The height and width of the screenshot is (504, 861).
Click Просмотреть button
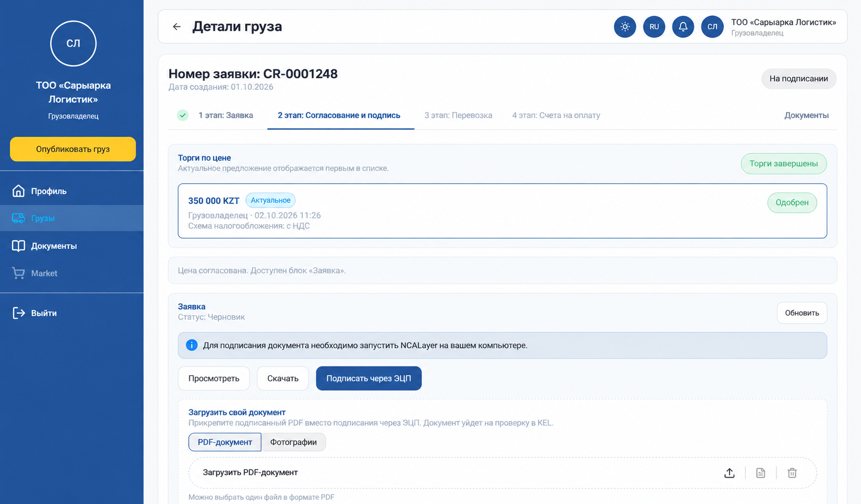click(214, 379)
